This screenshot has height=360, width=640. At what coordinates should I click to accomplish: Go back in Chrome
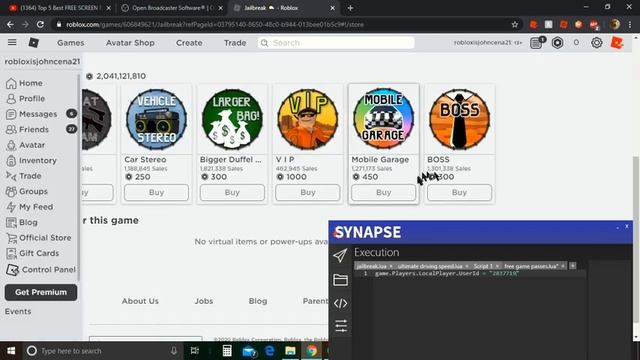(10, 24)
